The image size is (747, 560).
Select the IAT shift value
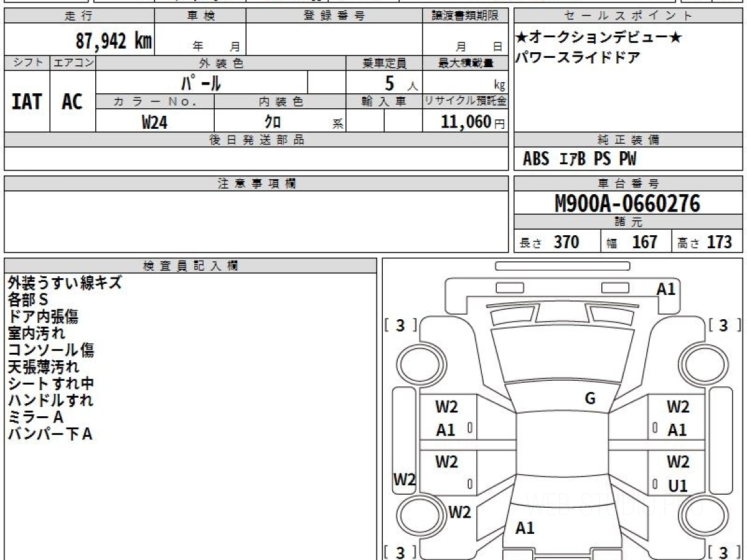(x=27, y=101)
